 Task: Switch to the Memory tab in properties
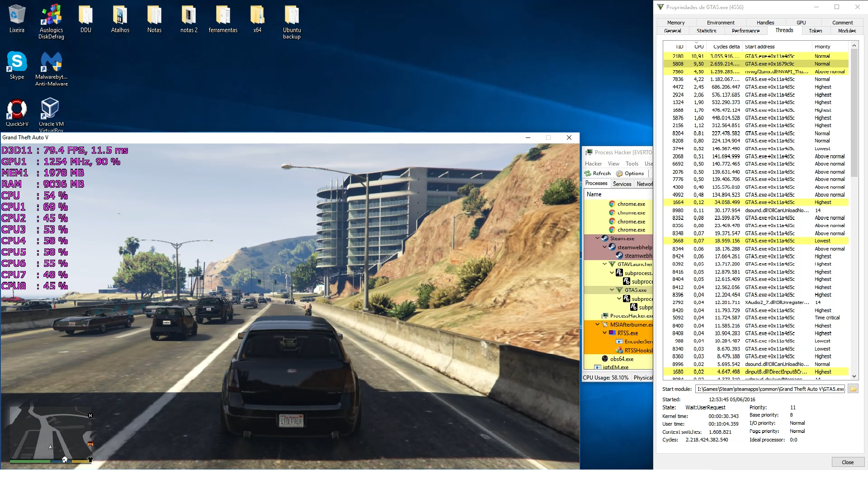[x=676, y=23]
